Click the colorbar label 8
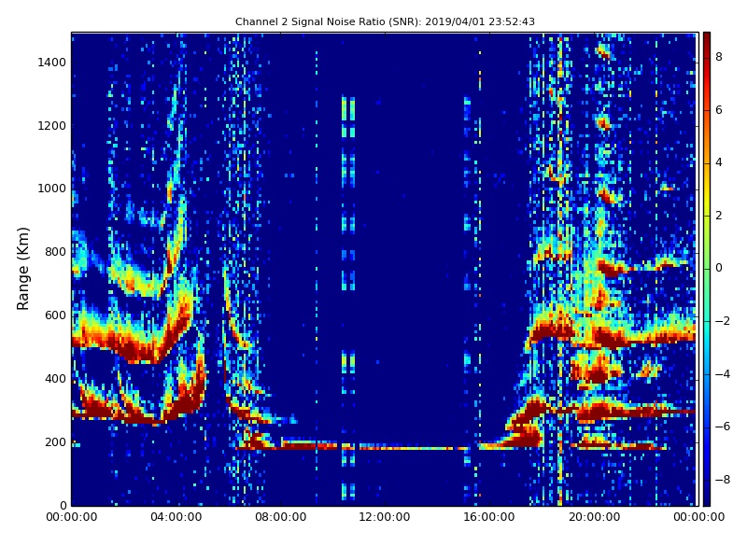This screenshot has height=560, width=747. pos(719,57)
